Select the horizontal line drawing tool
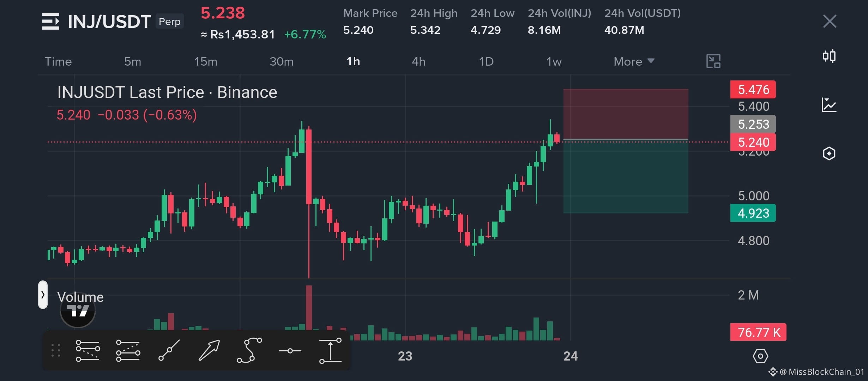Image resolution: width=868 pixels, height=381 pixels. click(290, 351)
